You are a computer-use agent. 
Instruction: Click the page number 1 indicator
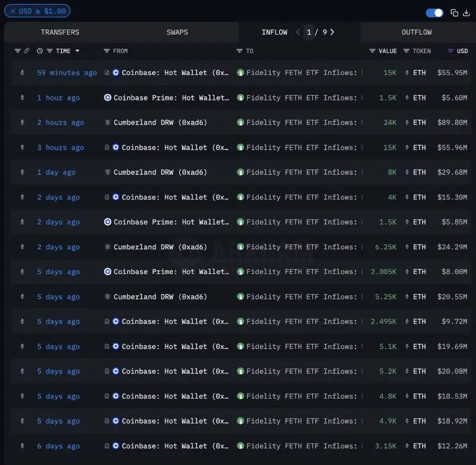pos(309,32)
